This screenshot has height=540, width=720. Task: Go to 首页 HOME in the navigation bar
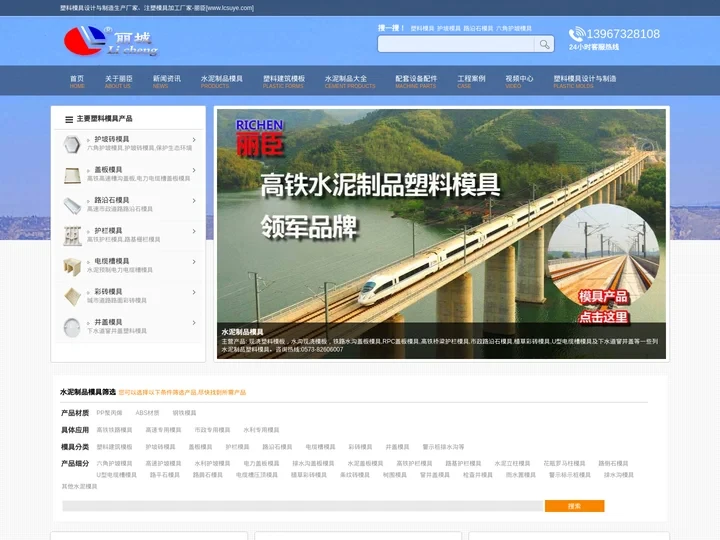click(x=77, y=81)
